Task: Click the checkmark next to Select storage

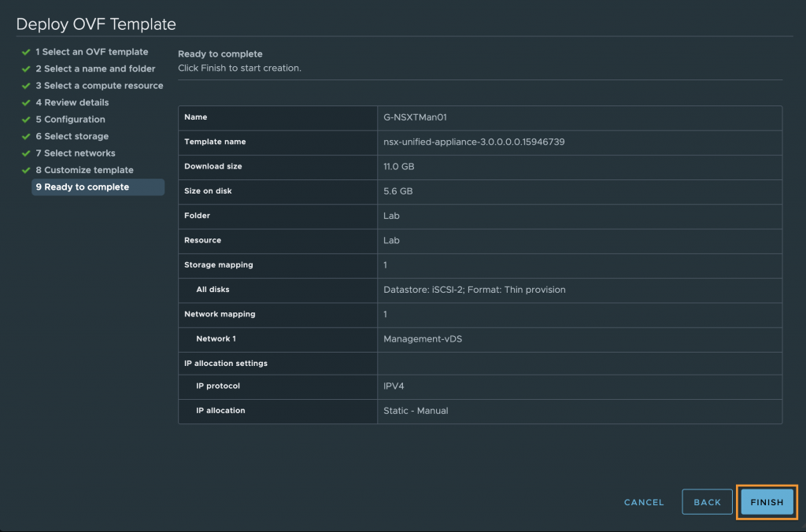Action: point(26,136)
